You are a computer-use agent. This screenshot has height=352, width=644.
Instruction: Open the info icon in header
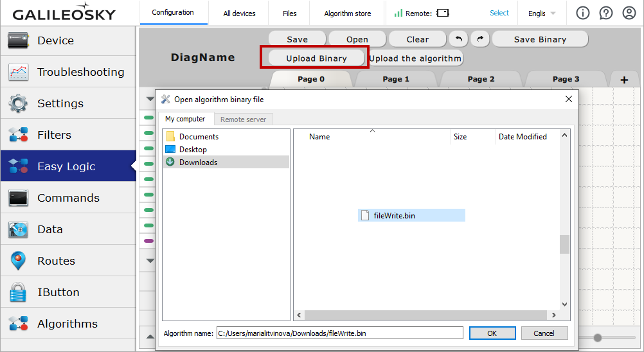[582, 13]
